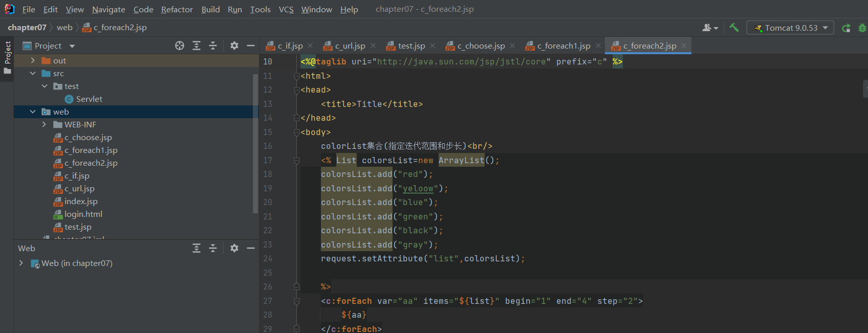868x333 pixels.
Task: Open the Tools menu
Action: pos(261,9)
